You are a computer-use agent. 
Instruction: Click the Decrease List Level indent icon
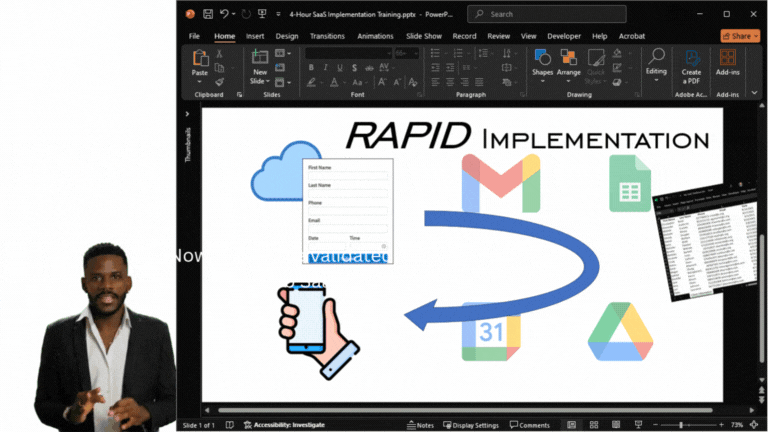coord(435,68)
